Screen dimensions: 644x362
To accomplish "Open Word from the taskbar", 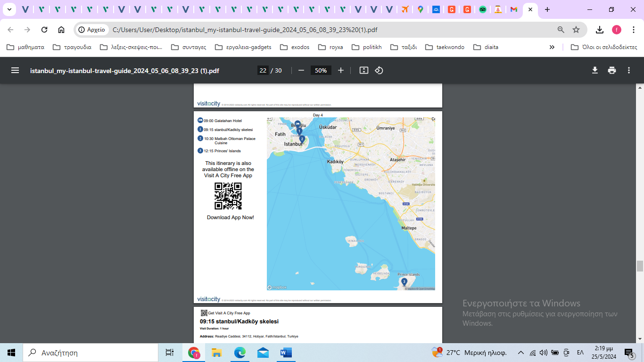I will point(286,353).
